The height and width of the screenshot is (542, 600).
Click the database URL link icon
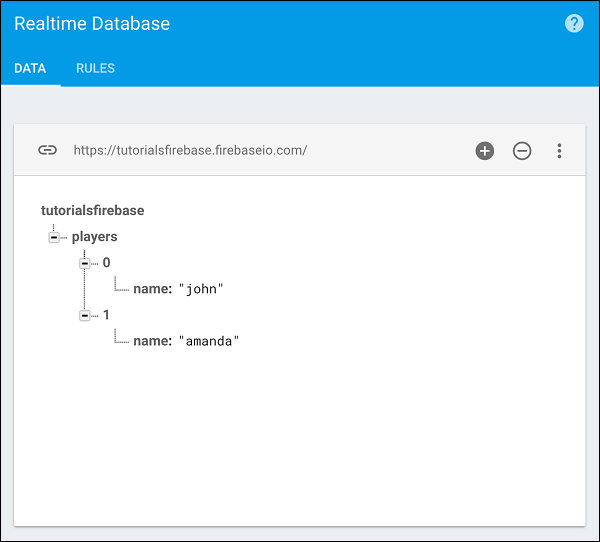pyautogui.click(x=47, y=150)
